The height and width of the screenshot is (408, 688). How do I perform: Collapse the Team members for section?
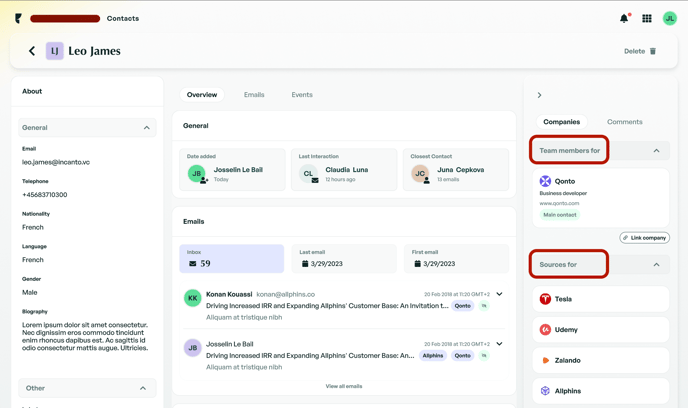coord(656,151)
